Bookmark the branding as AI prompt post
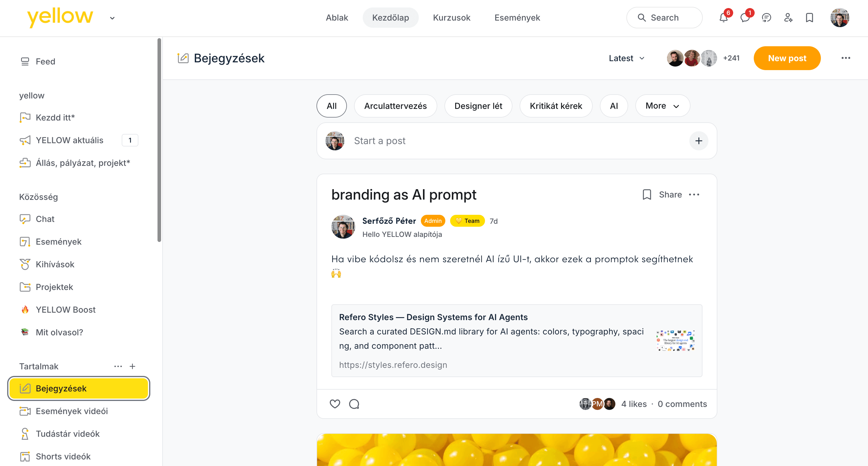 coord(647,195)
